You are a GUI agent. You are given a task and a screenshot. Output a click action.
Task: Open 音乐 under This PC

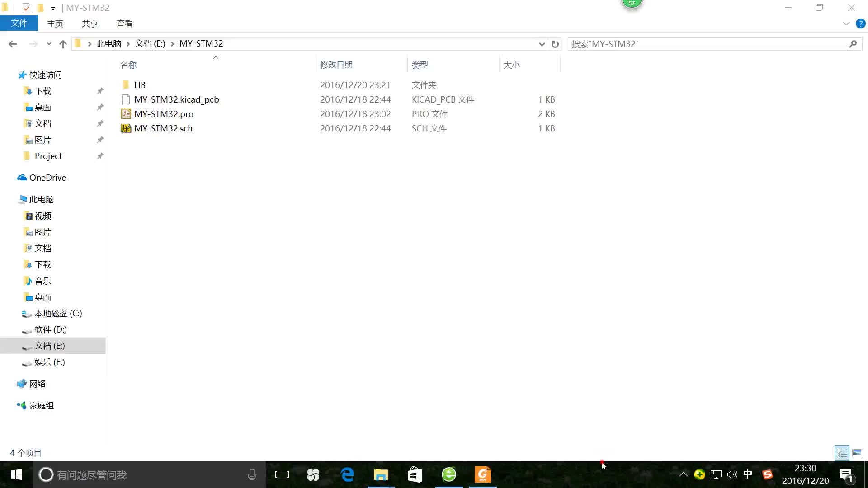point(43,281)
